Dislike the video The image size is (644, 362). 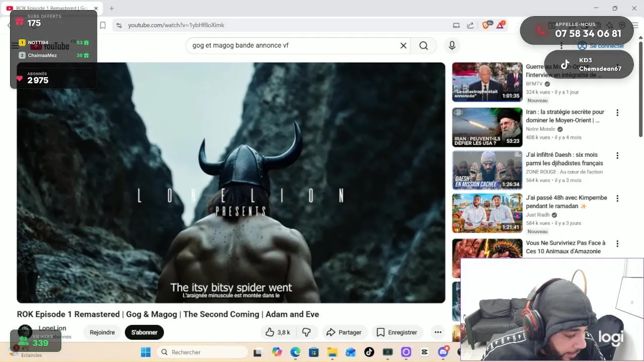tap(306, 332)
